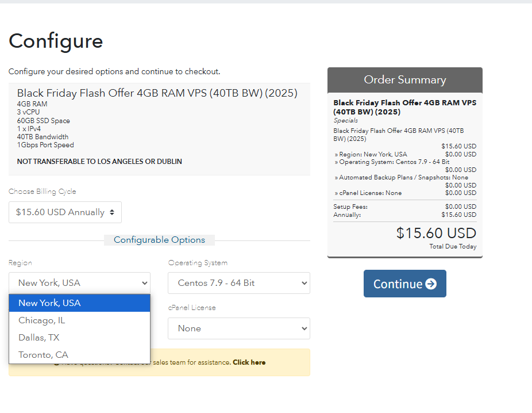Click the chevron arrow on the Region select
Viewport: 532px width, 413px height.
point(144,283)
